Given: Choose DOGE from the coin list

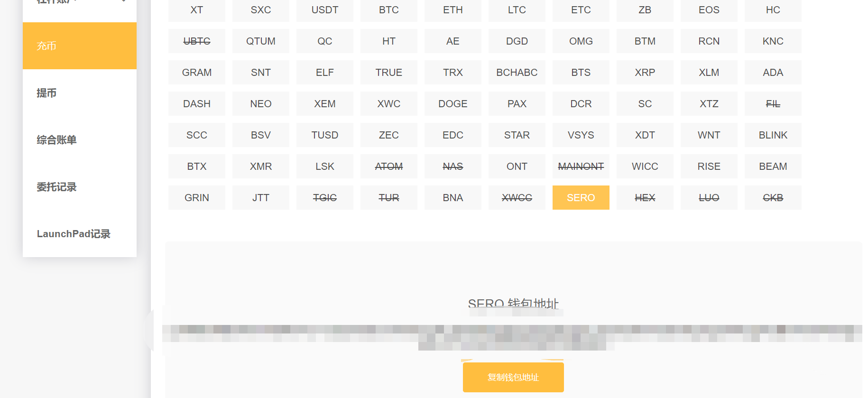Looking at the screenshot, I should [453, 104].
